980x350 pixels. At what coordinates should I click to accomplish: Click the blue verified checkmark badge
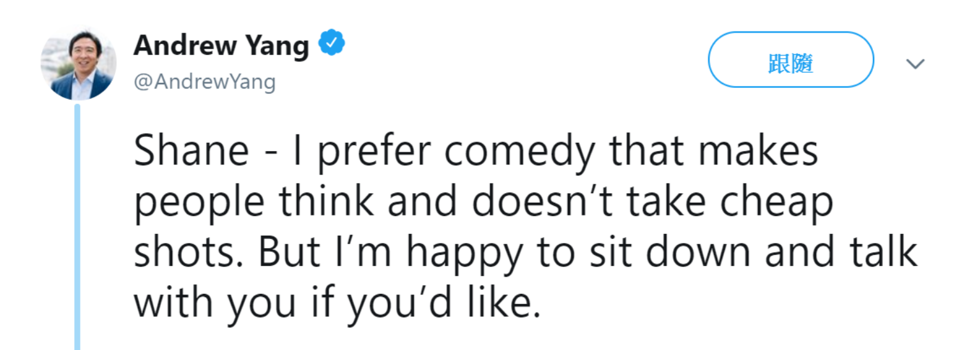click(x=332, y=45)
